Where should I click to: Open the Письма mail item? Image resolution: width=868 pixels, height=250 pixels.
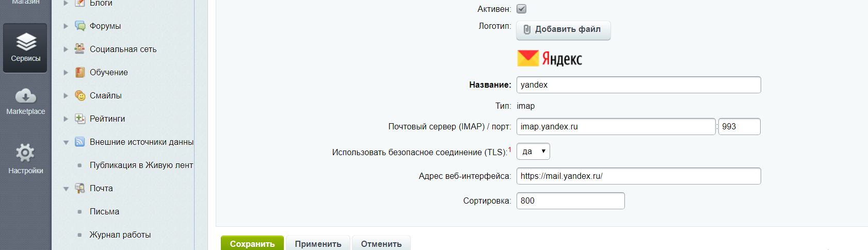click(104, 211)
